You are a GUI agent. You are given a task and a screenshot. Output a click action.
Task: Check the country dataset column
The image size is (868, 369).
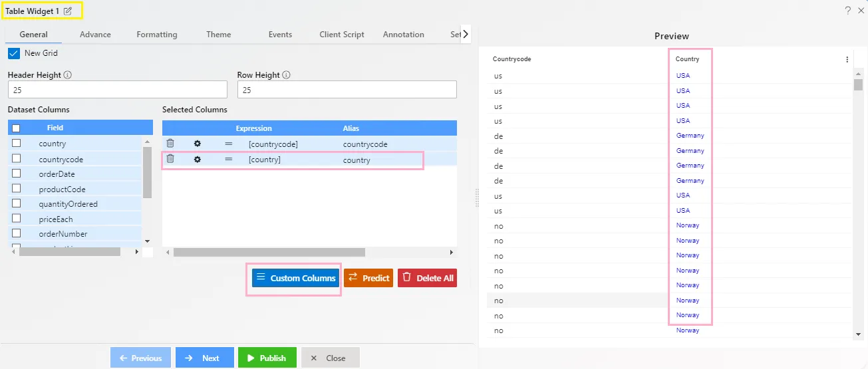pyautogui.click(x=16, y=143)
